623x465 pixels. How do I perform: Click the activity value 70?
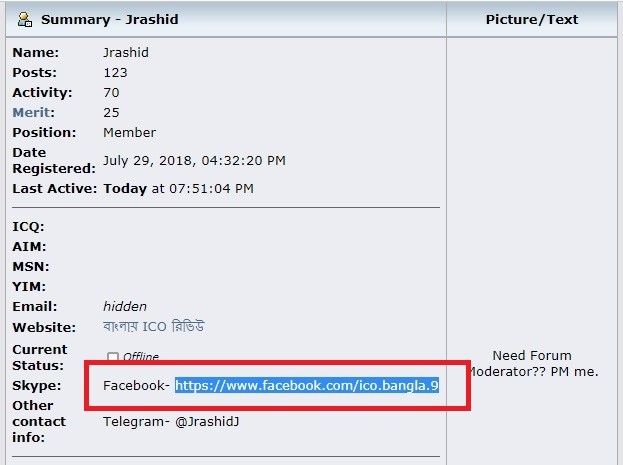point(111,93)
